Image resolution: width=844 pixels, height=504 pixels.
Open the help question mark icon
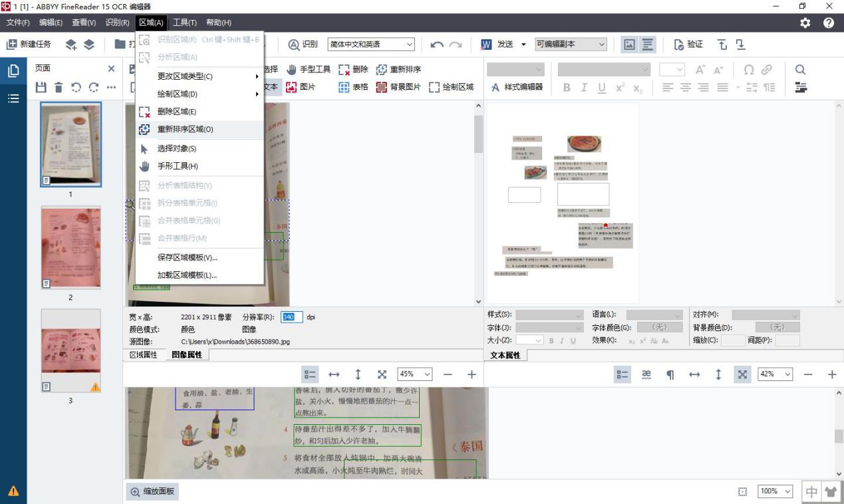[829, 23]
